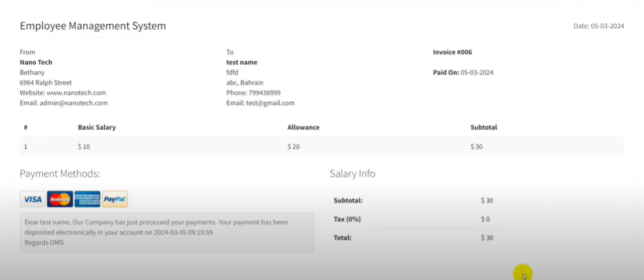
Task: Click the payment processed message box
Action: pos(167,232)
